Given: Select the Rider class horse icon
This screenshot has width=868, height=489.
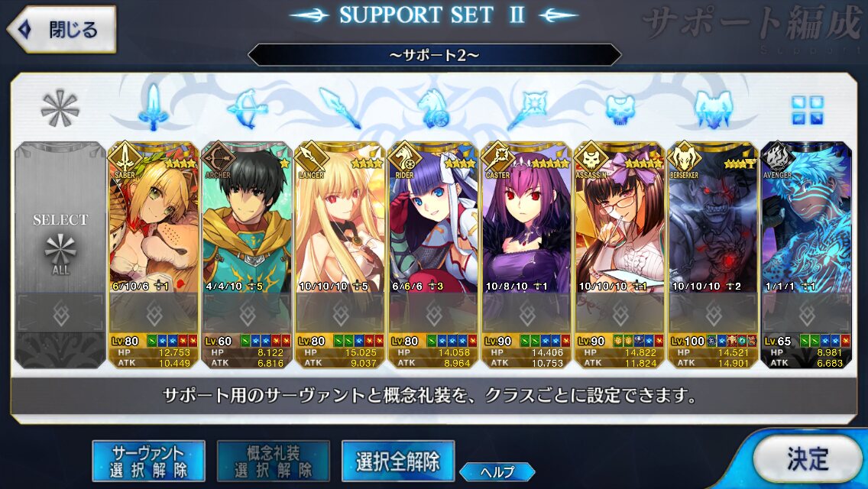Looking at the screenshot, I should pyautogui.click(x=433, y=108).
